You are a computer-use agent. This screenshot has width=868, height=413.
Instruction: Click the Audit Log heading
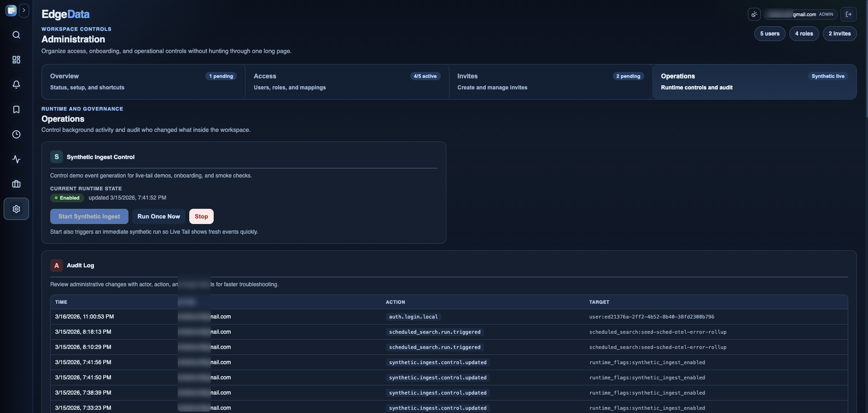[x=80, y=265]
